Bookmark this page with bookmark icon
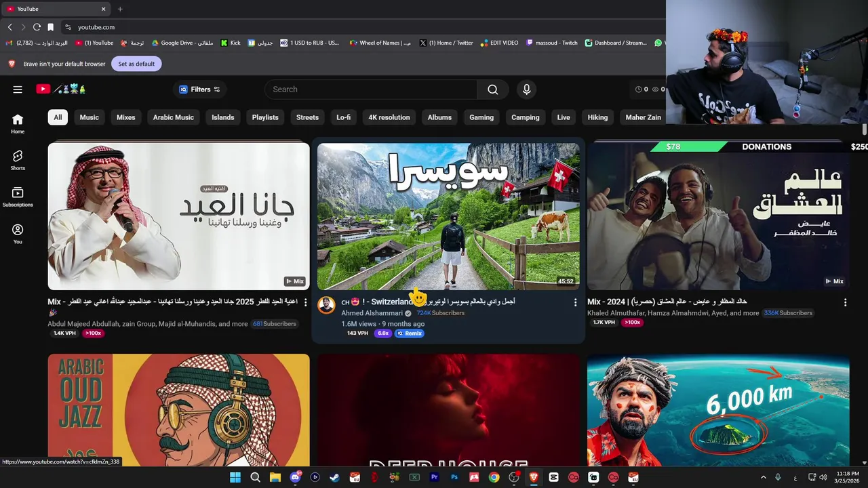Screen dimensions: 868x488 tap(50, 27)
